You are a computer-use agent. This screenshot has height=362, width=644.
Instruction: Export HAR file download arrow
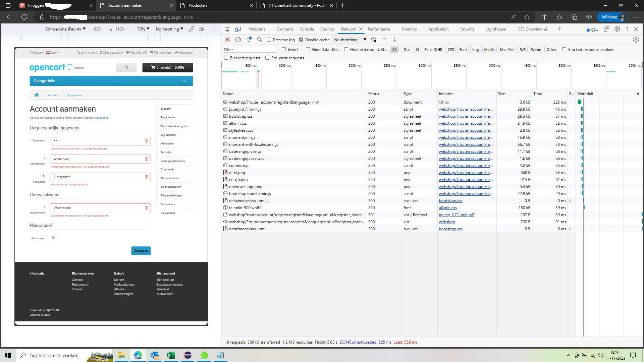click(395, 40)
